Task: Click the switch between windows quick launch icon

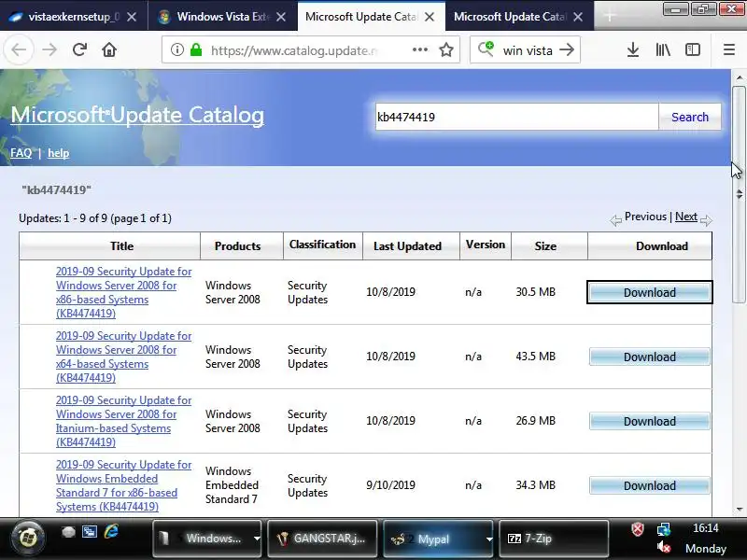Action: (89, 531)
